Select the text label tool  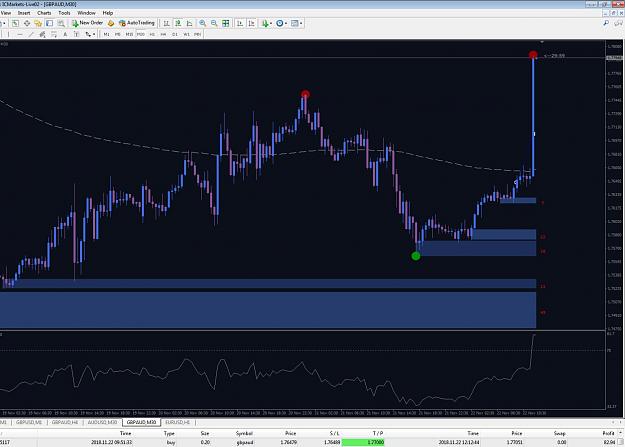tap(76, 35)
